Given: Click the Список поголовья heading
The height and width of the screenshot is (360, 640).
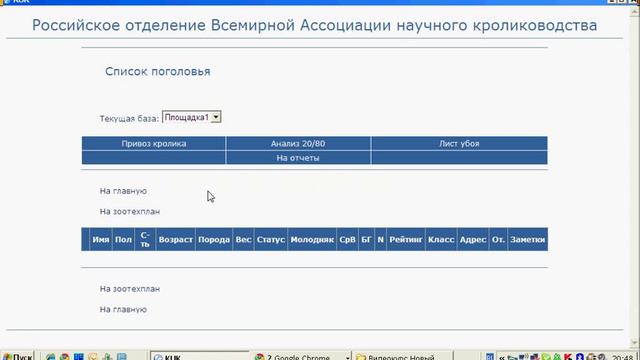Looking at the screenshot, I should (158, 71).
